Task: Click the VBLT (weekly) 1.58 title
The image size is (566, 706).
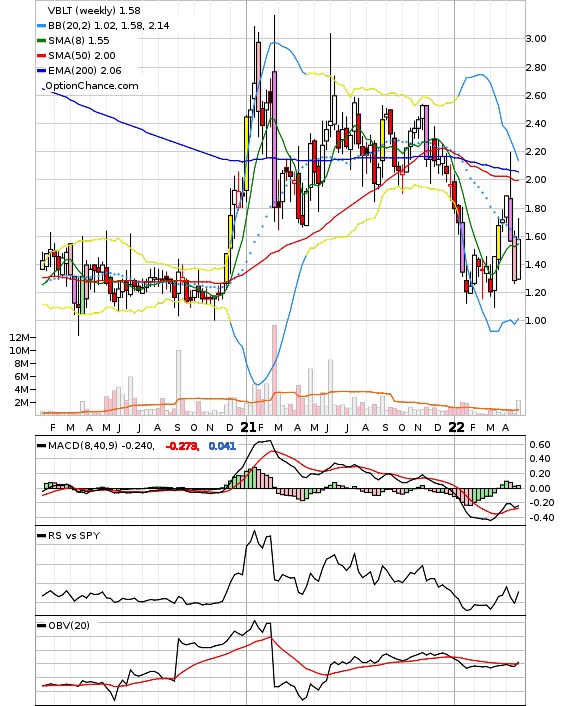Action: (94, 10)
